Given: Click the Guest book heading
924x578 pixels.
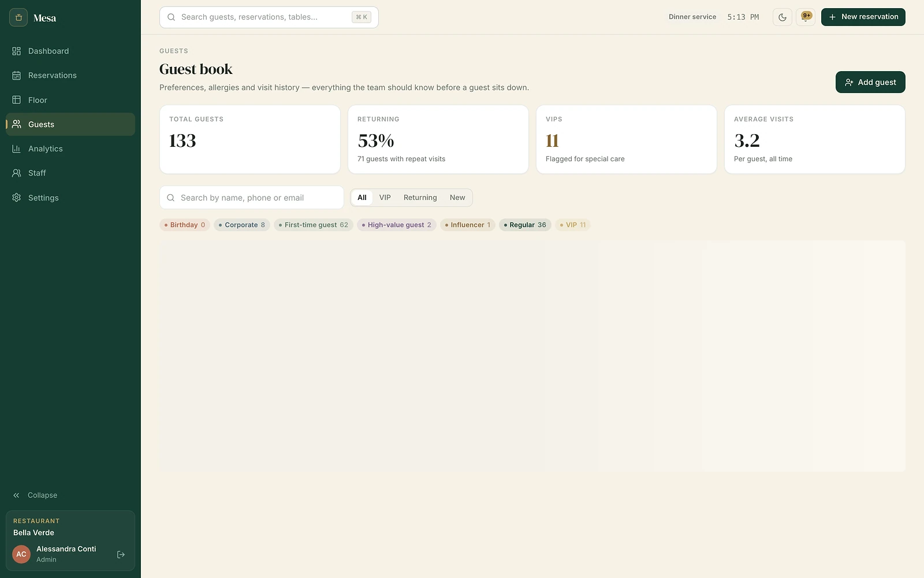Looking at the screenshot, I should [x=196, y=69].
